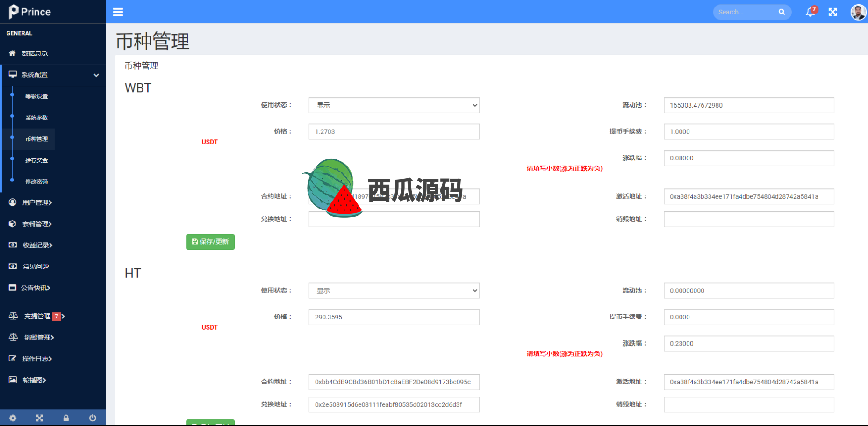Click the red 7 badge on 充提管理
Viewport: 868px width, 426px height.
[x=56, y=317]
